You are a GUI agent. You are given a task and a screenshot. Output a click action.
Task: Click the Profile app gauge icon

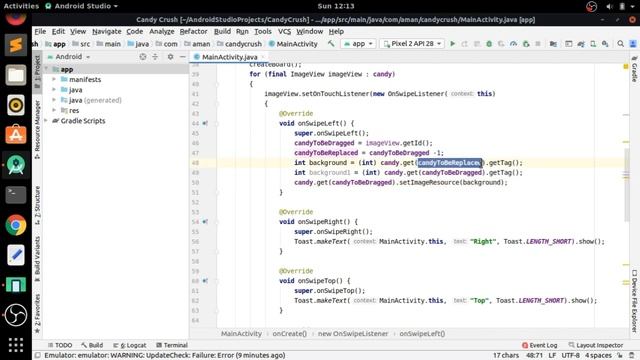pos(513,44)
